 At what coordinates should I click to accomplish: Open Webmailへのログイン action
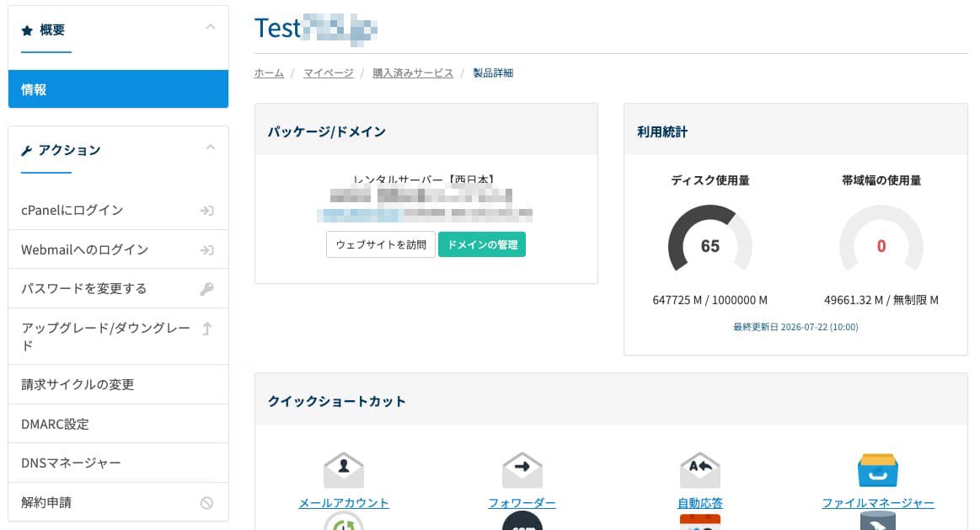point(118,249)
